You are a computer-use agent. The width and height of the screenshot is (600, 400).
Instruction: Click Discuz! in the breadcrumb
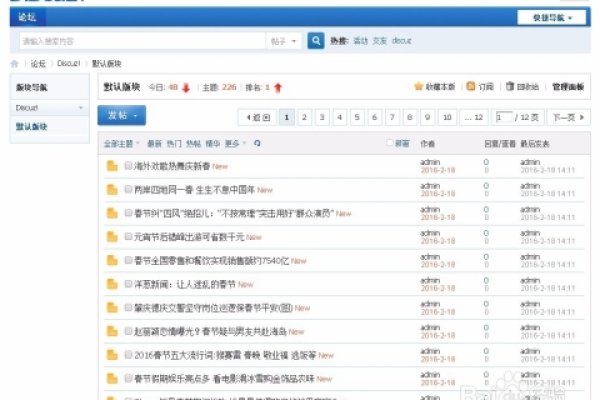click(x=68, y=64)
